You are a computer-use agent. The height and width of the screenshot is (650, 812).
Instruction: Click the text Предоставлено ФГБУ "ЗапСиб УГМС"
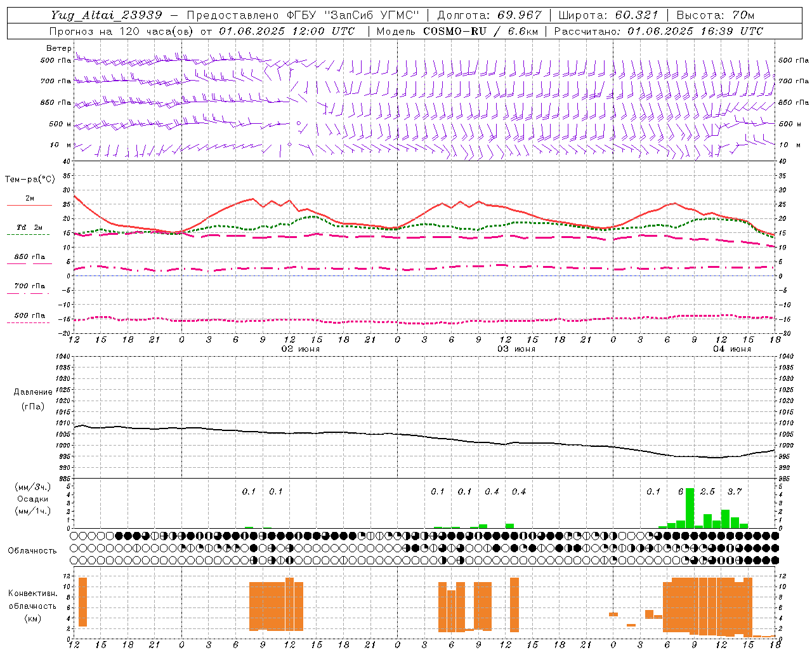point(303,15)
